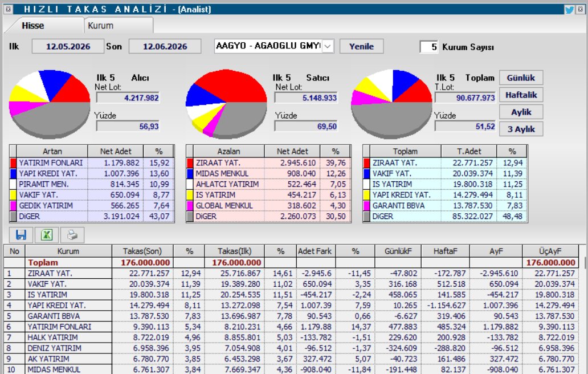Click the save floppy disk icon

point(21,235)
